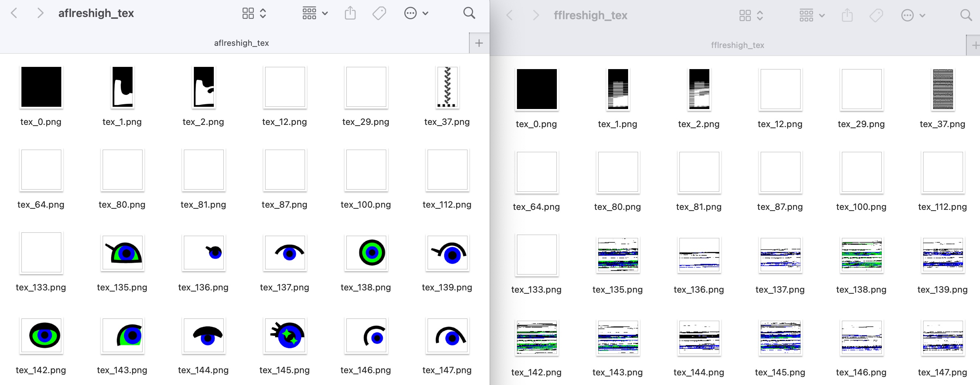Add a new tab in aflreshigh_tex window
The width and height of the screenshot is (980, 385).
479,43
